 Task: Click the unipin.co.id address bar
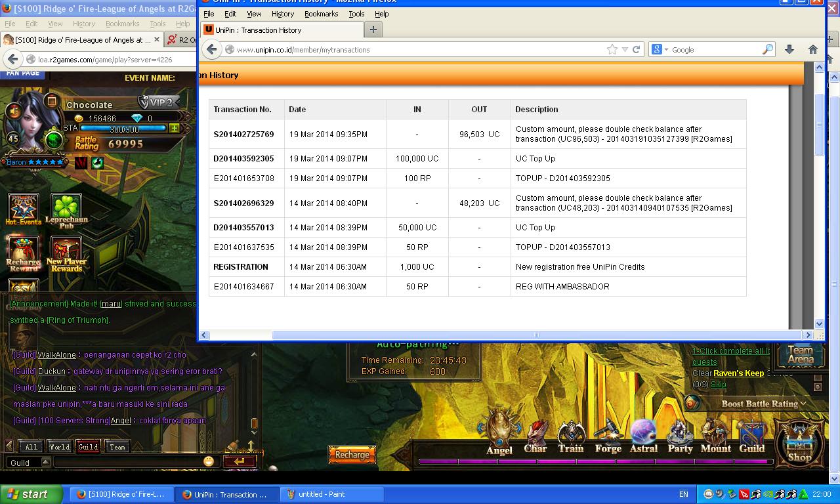click(x=420, y=50)
